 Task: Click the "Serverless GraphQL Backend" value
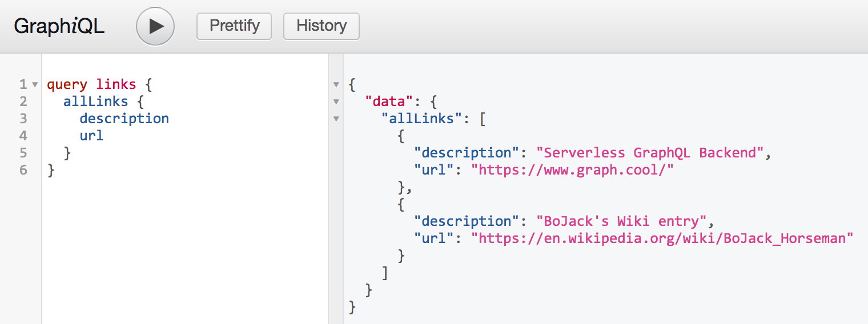654,153
